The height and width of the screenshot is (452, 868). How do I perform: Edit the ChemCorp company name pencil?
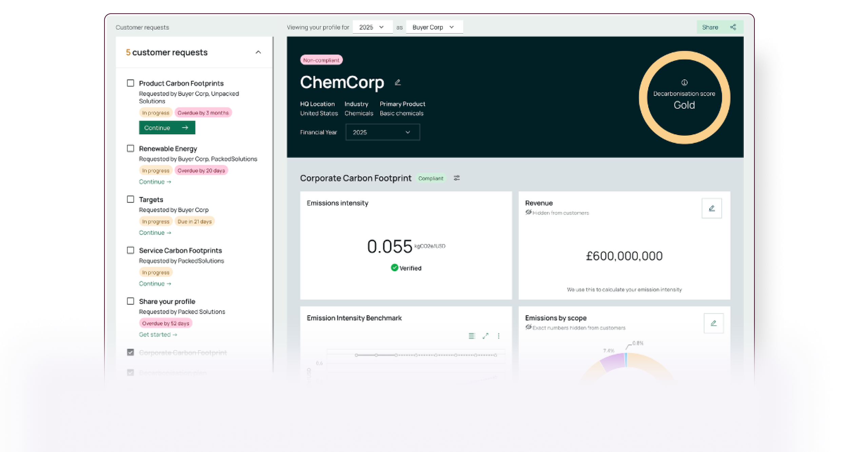398,82
